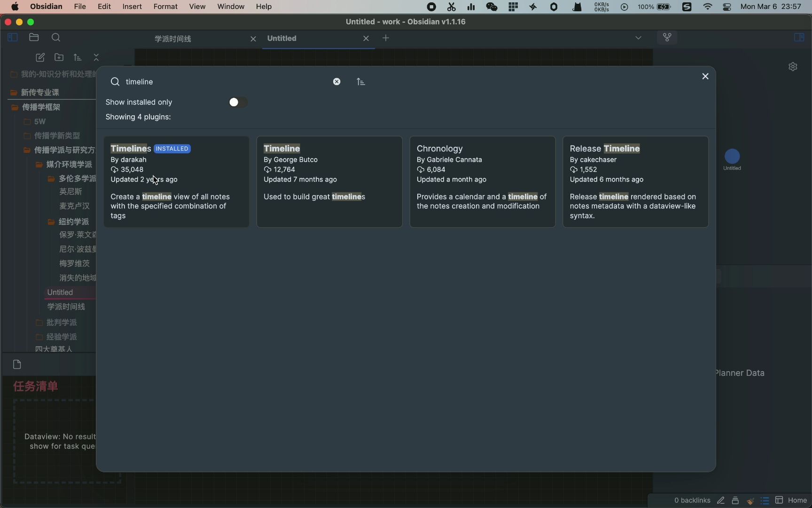Open macOS Control Center icon
This screenshot has width=812, height=508.
click(x=727, y=7)
